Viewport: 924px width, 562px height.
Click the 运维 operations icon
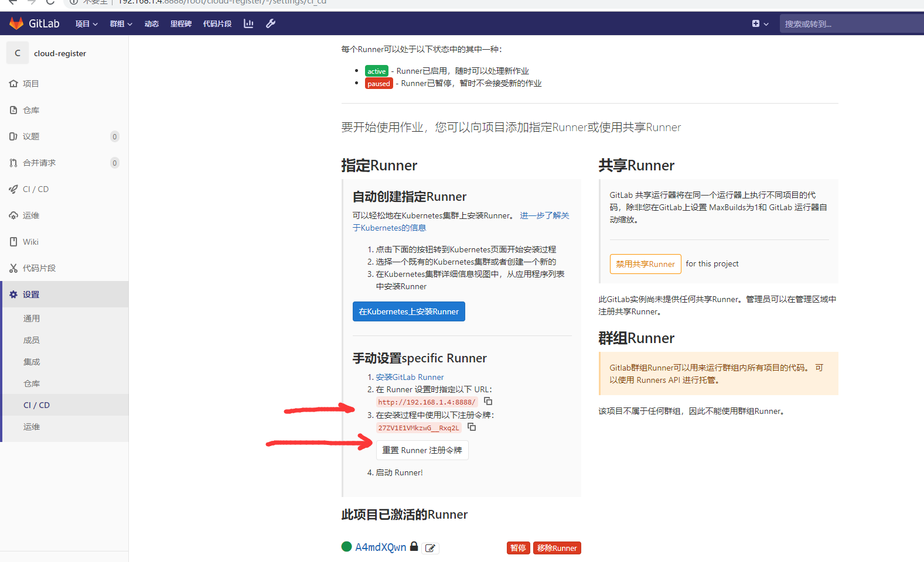tap(13, 215)
